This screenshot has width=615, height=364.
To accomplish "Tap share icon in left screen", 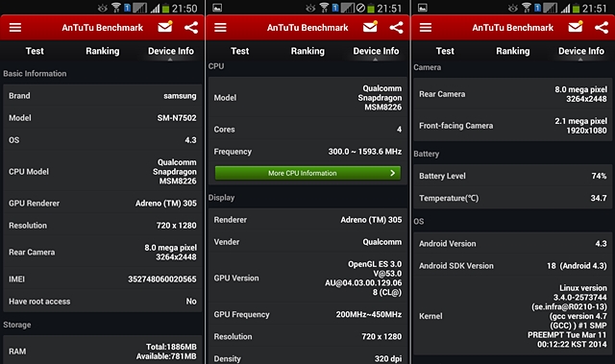I will (191, 28).
